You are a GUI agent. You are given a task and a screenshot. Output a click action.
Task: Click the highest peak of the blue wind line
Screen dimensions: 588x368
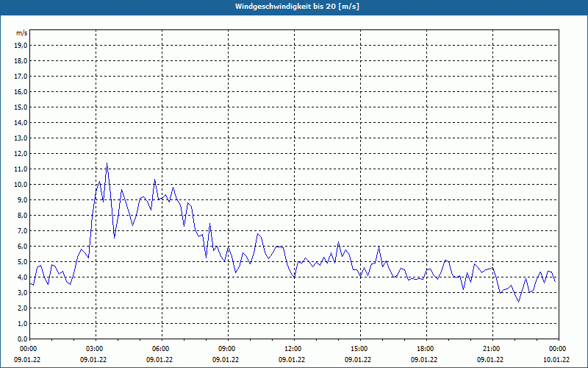tap(107, 163)
